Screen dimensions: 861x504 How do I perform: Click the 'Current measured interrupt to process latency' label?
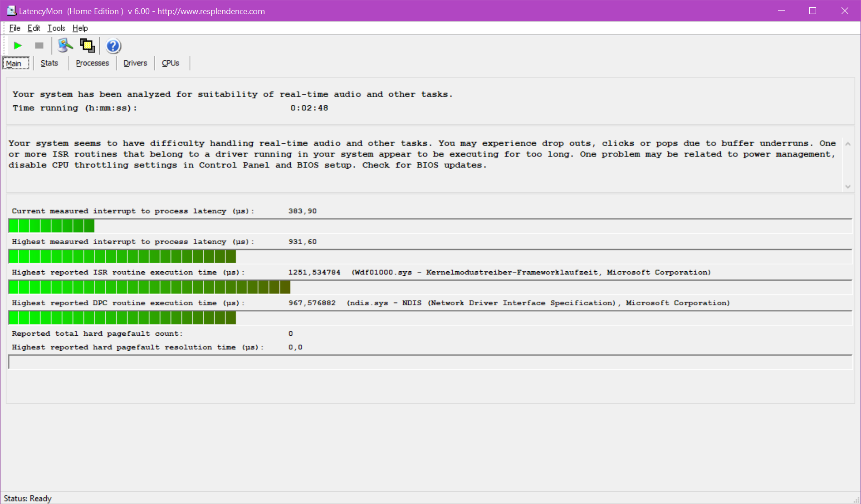coord(133,211)
